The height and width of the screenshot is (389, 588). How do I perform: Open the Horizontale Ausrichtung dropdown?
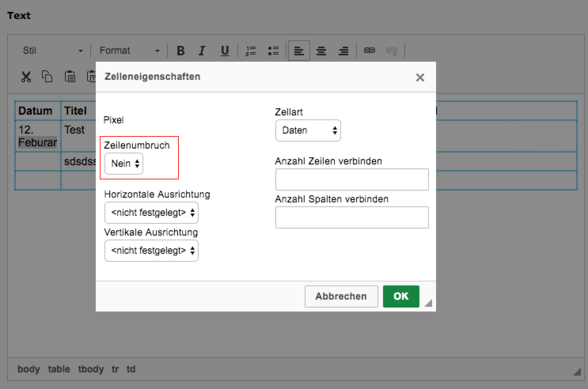[151, 213]
